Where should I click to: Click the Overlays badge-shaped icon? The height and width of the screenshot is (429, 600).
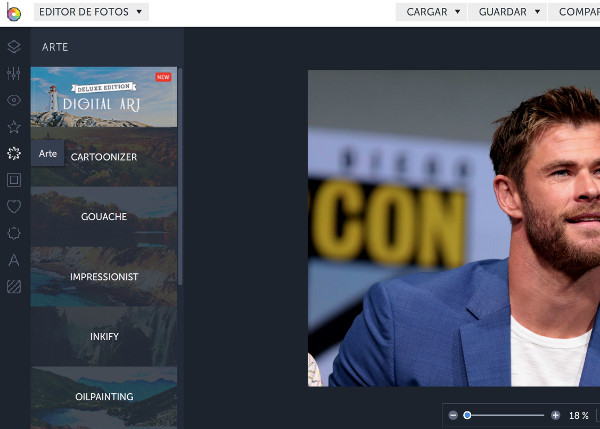click(14, 233)
